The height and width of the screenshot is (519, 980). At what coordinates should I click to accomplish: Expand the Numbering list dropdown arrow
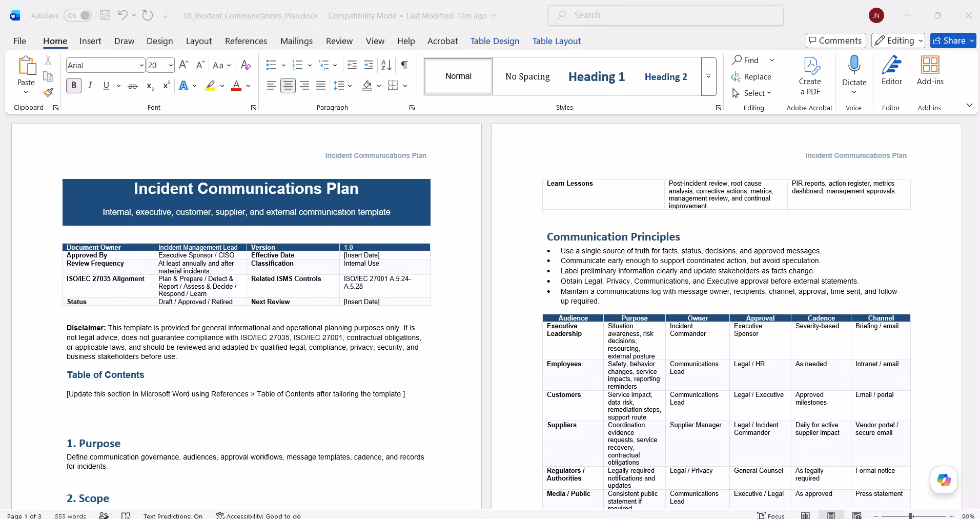(x=310, y=65)
